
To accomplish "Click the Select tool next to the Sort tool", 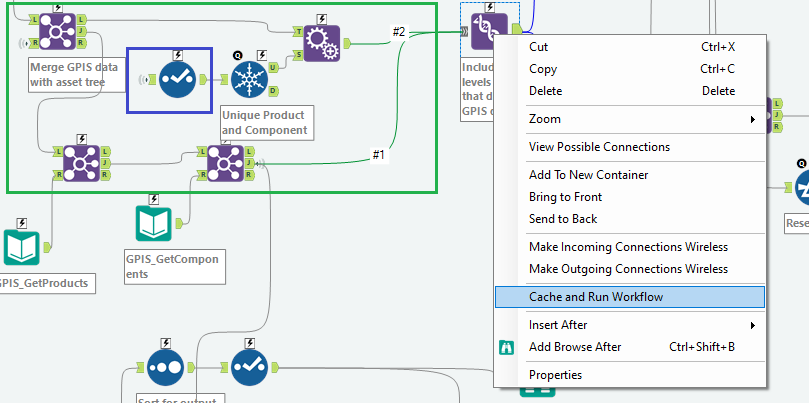I will coord(249,368).
